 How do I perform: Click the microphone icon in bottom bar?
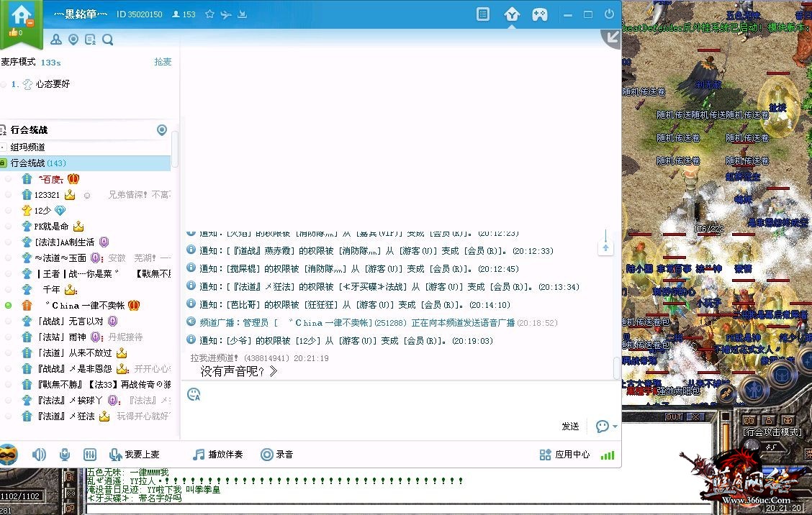pyautogui.click(x=65, y=455)
